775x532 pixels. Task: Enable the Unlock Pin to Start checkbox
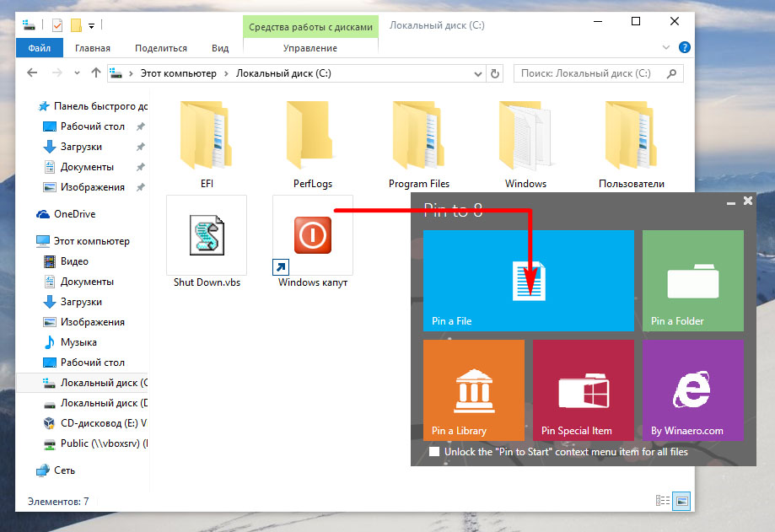click(434, 452)
